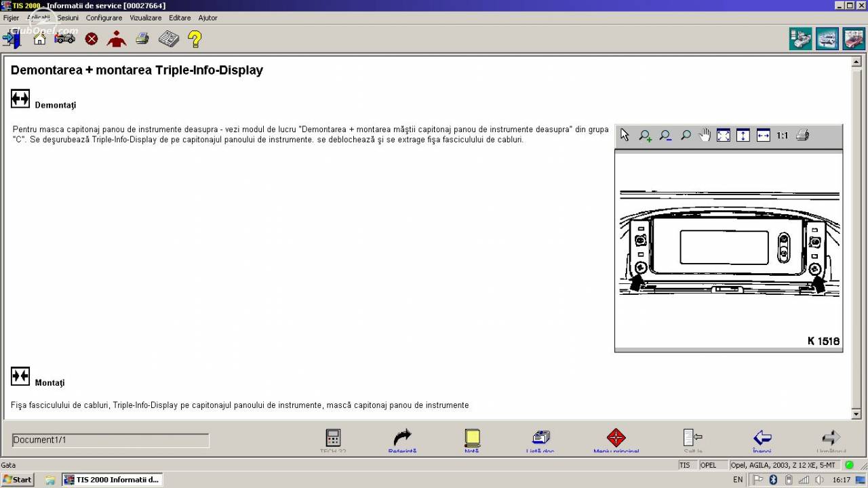
Task: Click the red stop/cancel icon
Action: (x=92, y=39)
